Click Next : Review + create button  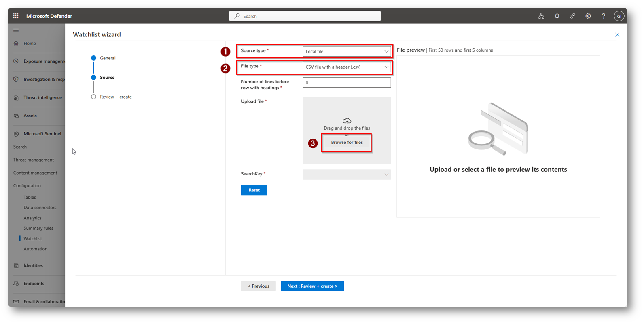[312, 286]
